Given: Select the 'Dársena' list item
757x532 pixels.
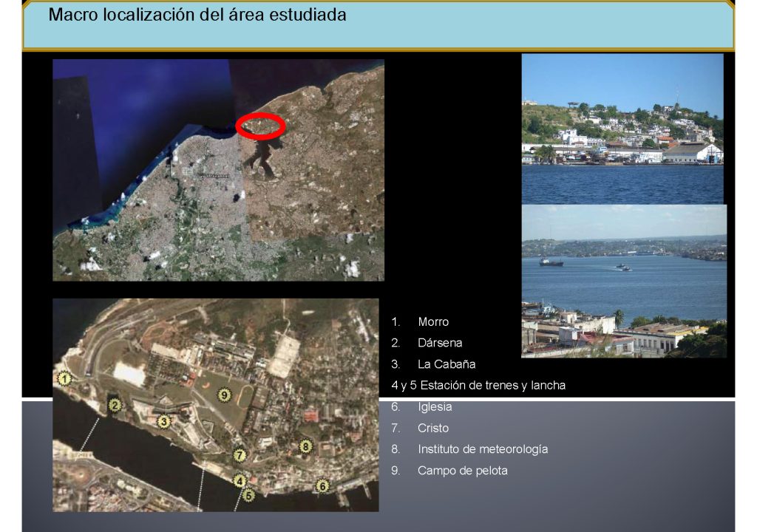Looking at the screenshot, I should [439, 343].
